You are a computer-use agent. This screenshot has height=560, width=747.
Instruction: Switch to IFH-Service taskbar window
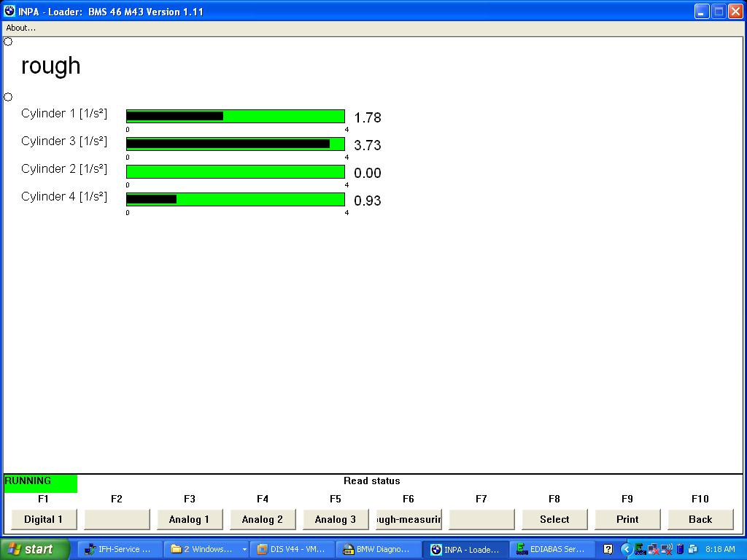pos(119,549)
